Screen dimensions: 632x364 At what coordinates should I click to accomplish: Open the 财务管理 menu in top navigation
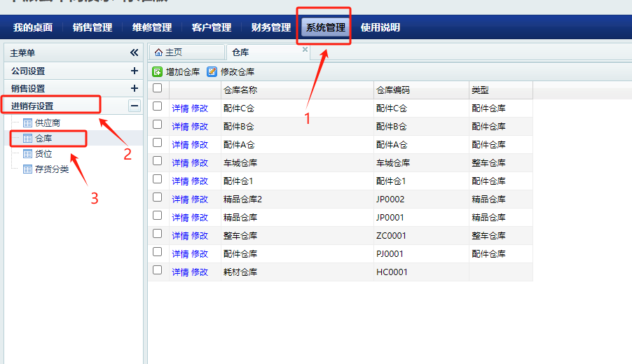click(x=270, y=28)
